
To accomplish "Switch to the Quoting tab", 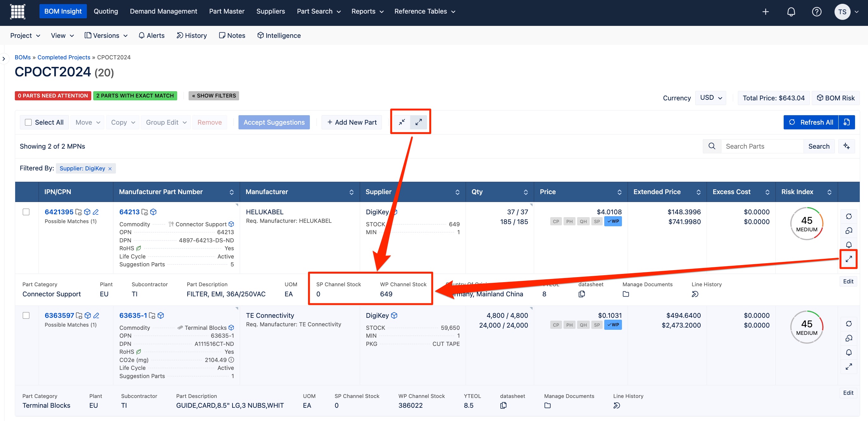I will tap(106, 11).
